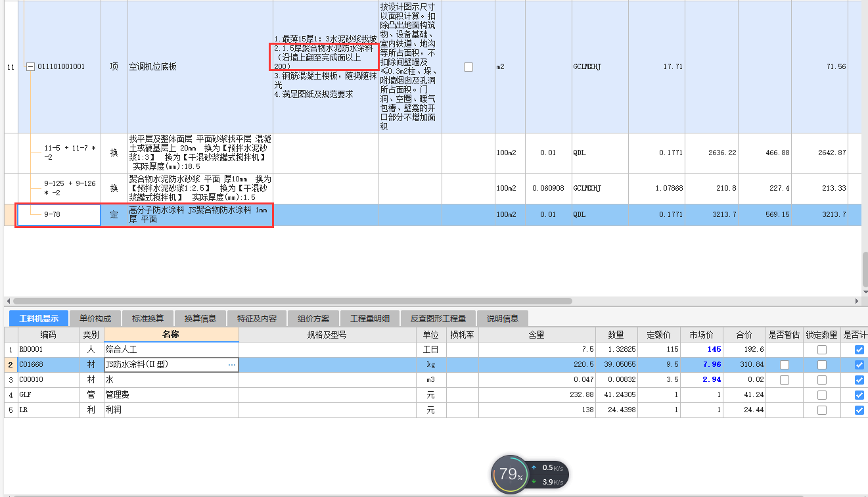The image size is (868, 497).
Task: Click the 找平层及整体面层 description cell
Action: pos(200,153)
